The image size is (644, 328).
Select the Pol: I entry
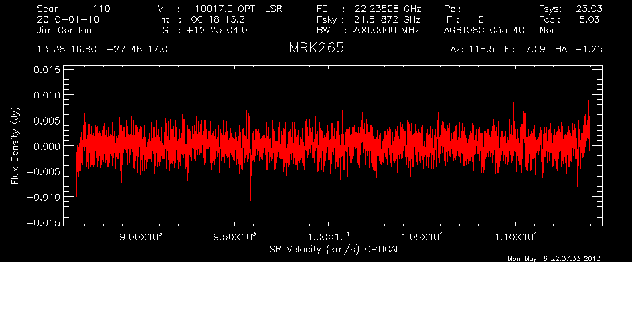[463, 9]
